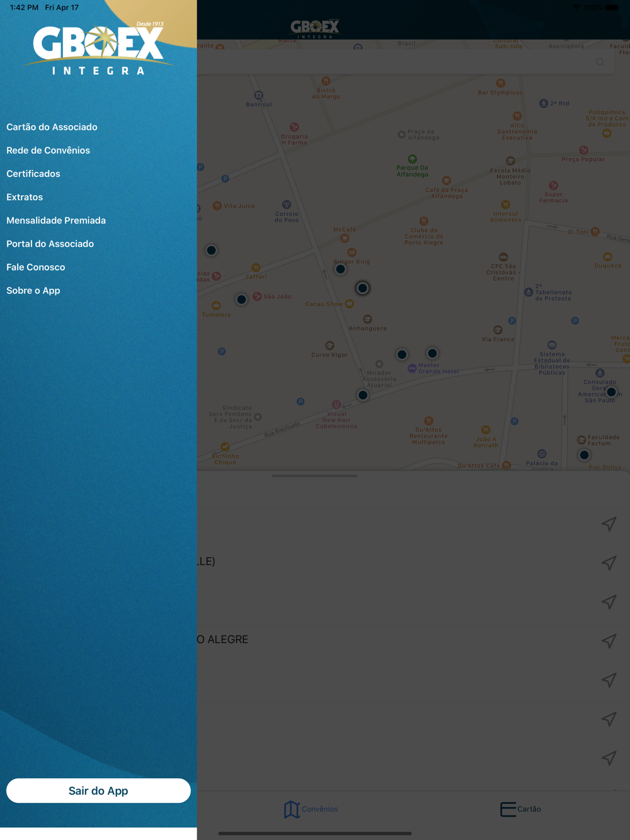630x840 pixels.
Task: Tap the Sair do App button
Action: pos(98,791)
